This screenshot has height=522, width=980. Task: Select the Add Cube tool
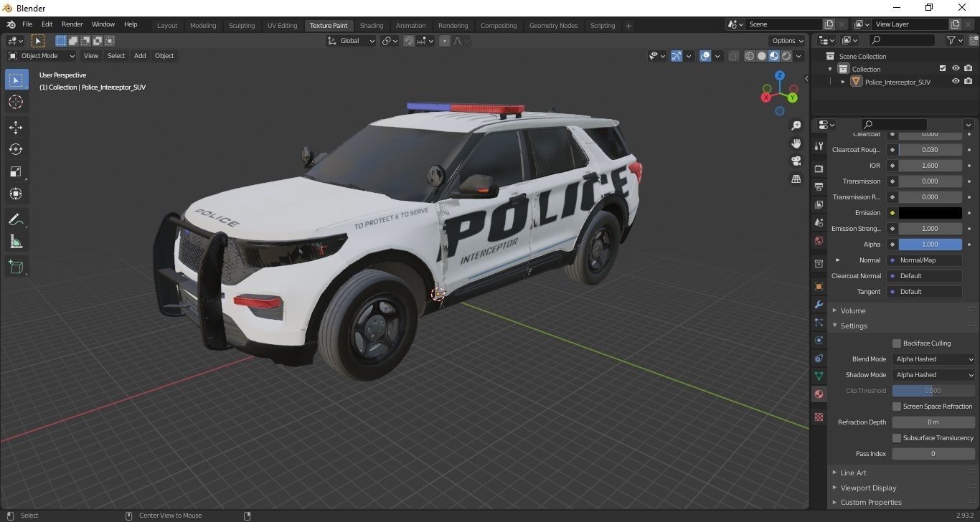click(x=16, y=267)
